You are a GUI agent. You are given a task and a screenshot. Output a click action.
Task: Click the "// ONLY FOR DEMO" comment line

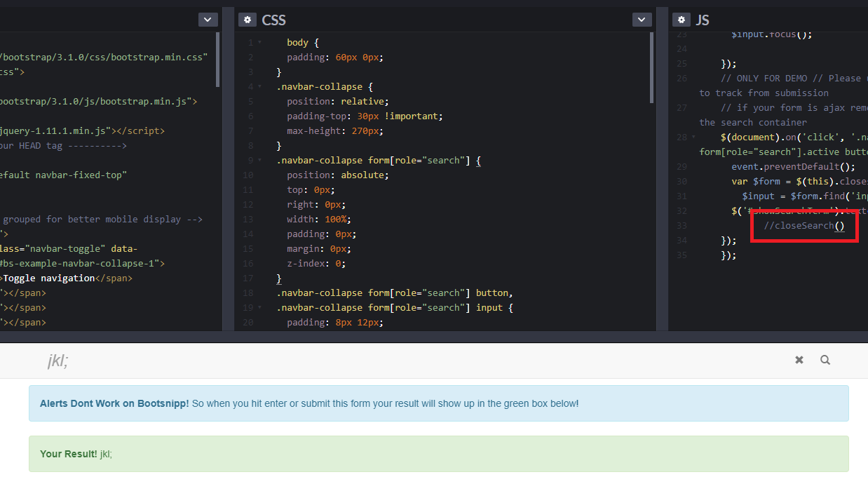794,79
